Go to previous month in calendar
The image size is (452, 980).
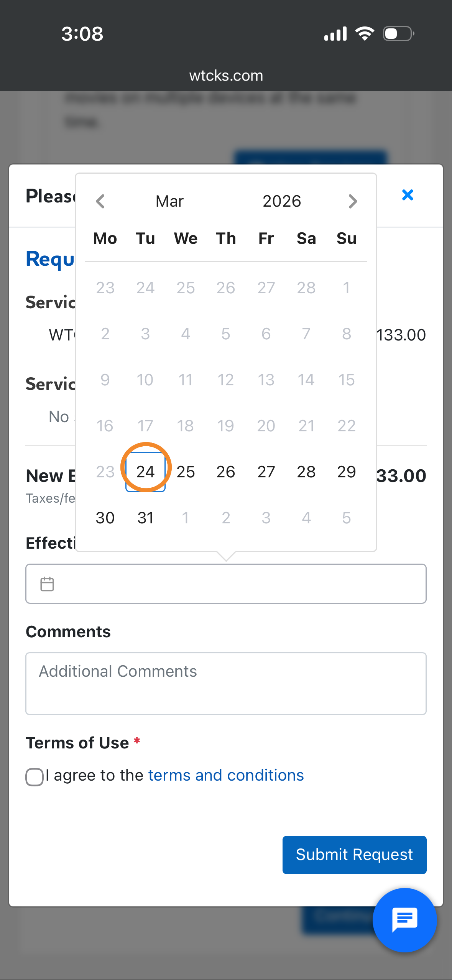click(x=100, y=201)
